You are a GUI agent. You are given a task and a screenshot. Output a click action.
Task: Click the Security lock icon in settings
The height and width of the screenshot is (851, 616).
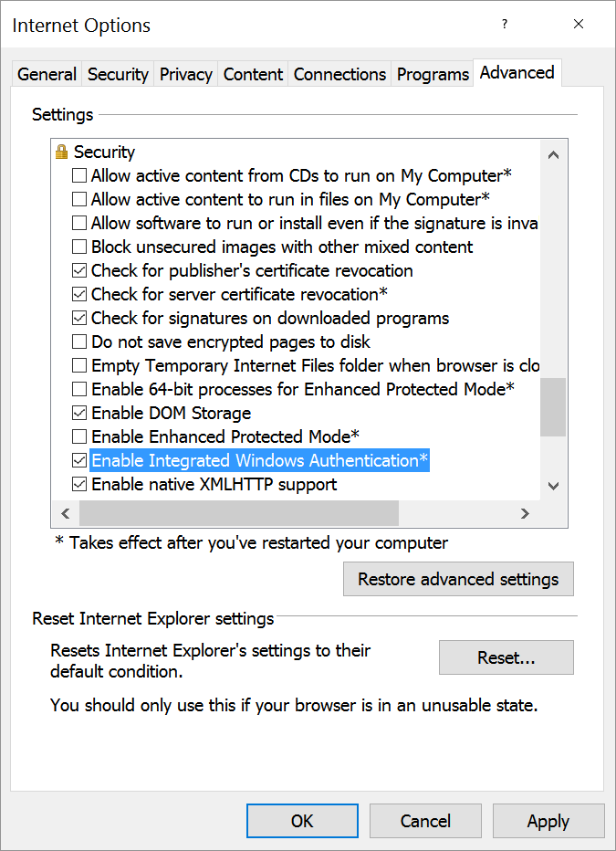(62, 152)
